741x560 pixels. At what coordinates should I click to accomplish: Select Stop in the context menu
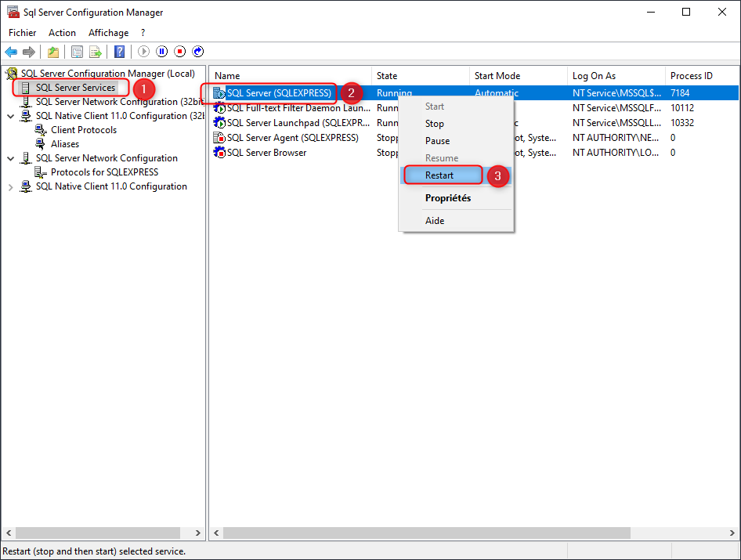coord(435,124)
